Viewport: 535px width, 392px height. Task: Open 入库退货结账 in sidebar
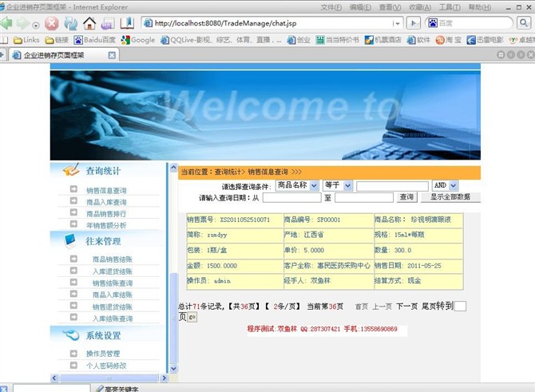113,271
